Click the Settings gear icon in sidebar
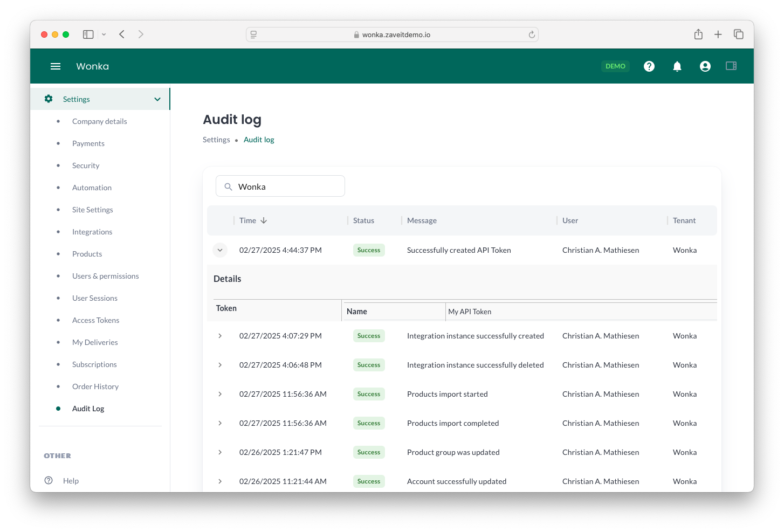784x532 pixels. click(x=49, y=99)
